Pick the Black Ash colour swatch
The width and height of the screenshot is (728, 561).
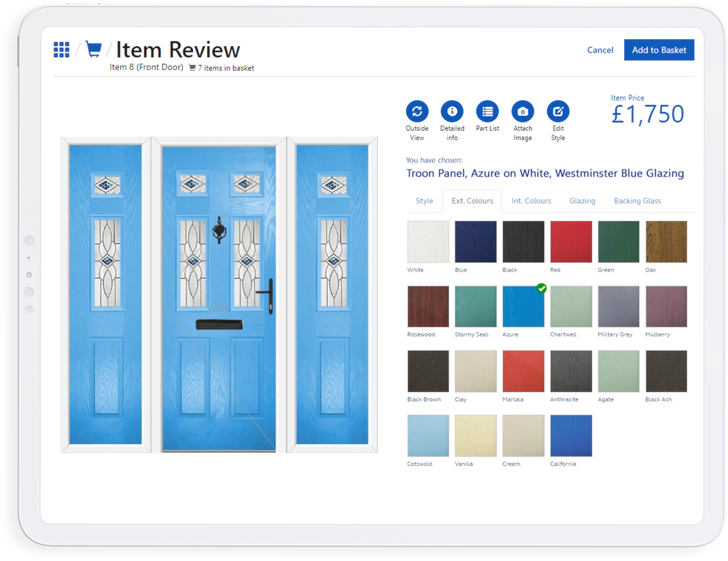coord(666,371)
